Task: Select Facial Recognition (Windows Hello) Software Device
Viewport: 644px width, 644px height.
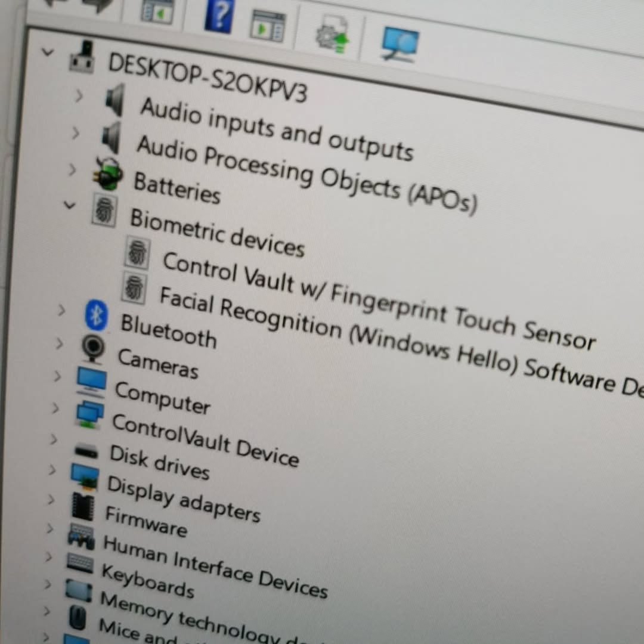Action: click(400, 343)
